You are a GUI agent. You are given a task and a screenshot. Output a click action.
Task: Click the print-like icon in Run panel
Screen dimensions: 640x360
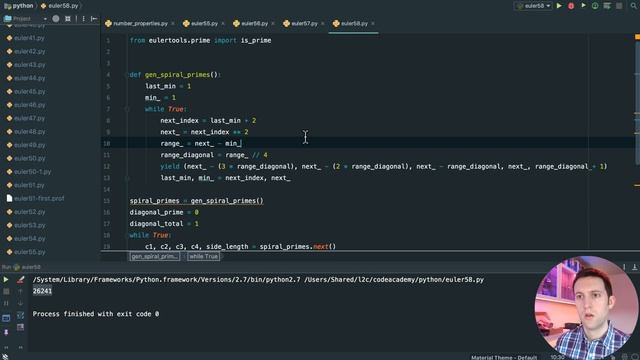20,328
